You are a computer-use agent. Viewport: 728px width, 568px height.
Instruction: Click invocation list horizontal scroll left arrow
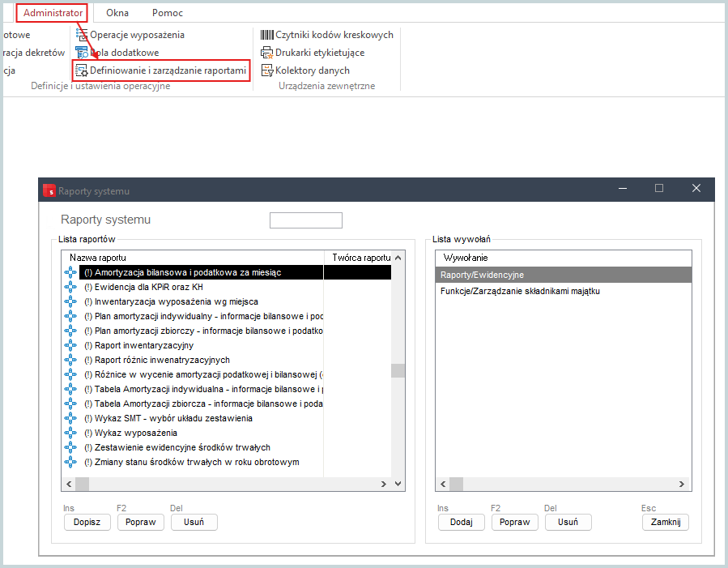point(443,484)
